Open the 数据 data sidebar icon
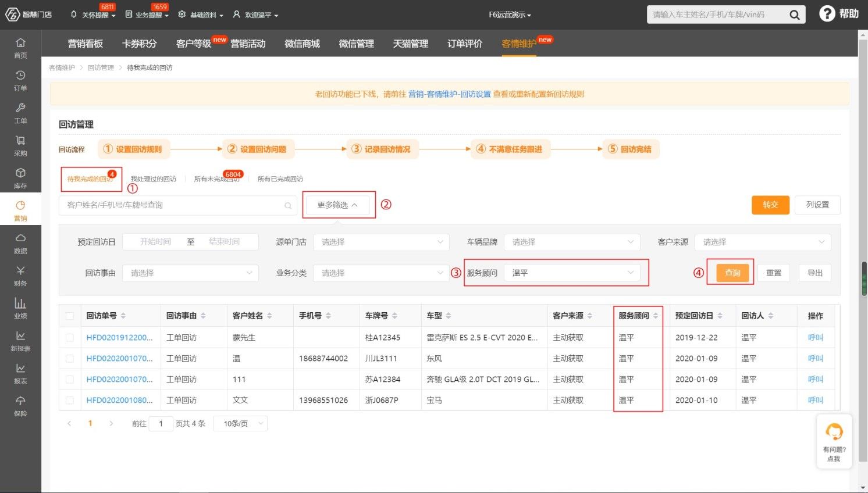This screenshot has width=868, height=493. pos(20,243)
